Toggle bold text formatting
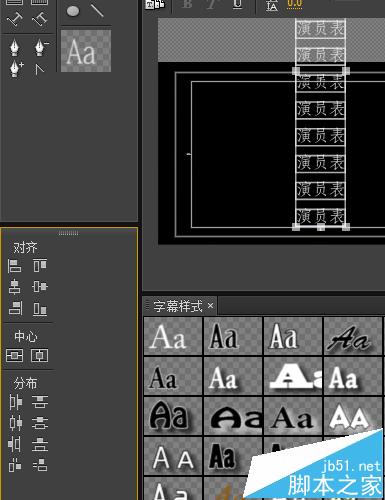Screen dimensions: 385x500 pos(188,4)
